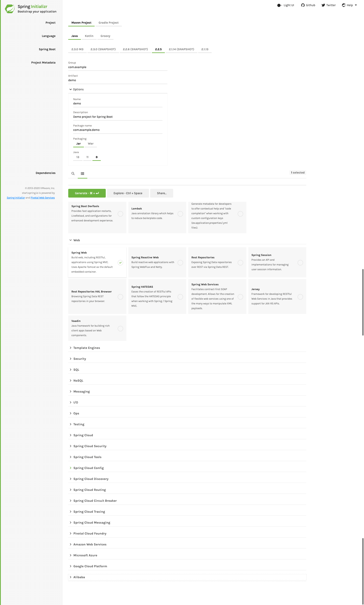Expand the Spring Cloud Tracing group
Viewport: 364px width, 605px height.
[187, 512]
